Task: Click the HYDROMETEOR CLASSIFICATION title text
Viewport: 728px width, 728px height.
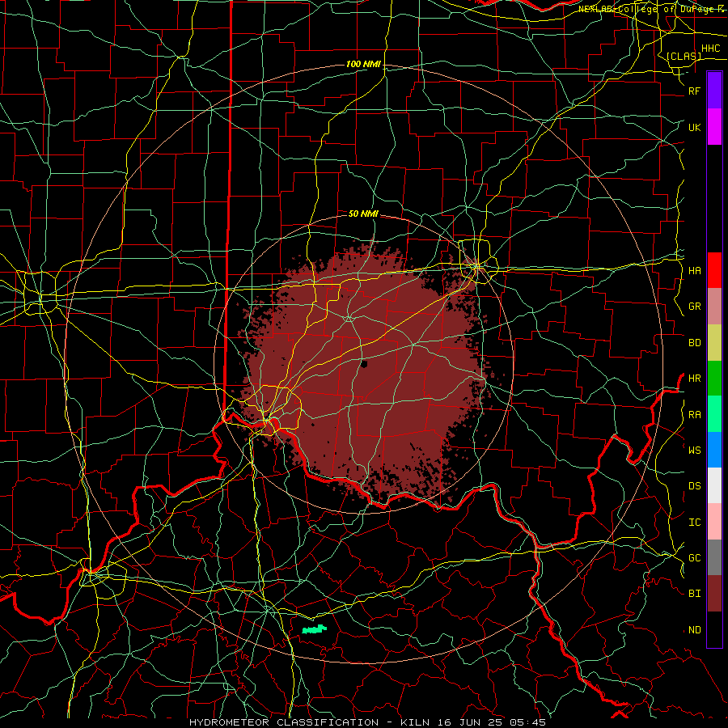Action: tap(284, 722)
